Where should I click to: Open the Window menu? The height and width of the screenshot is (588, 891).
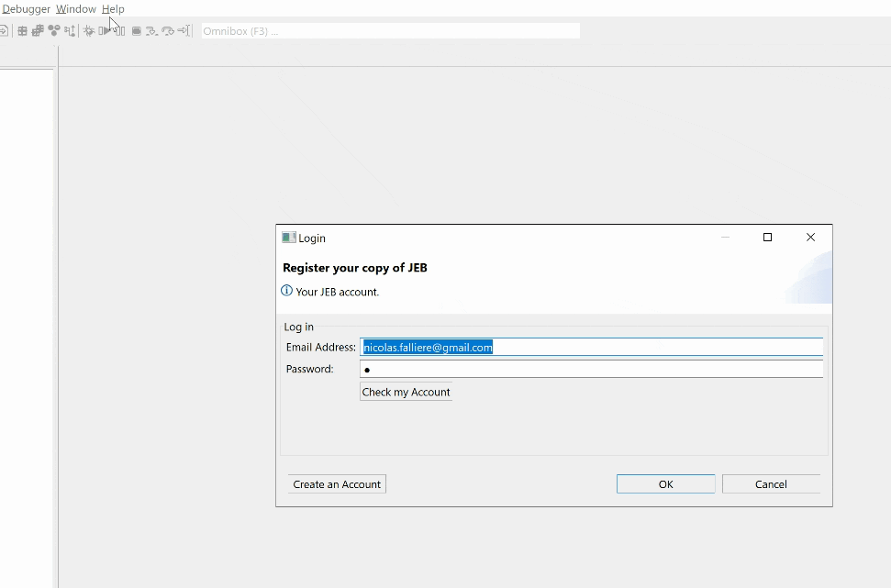tap(76, 9)
